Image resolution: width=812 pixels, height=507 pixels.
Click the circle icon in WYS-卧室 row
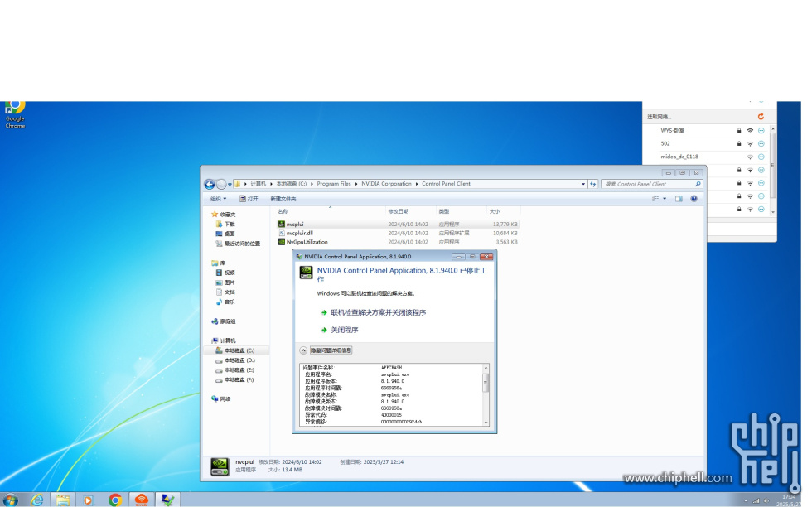tap(761, 131)
